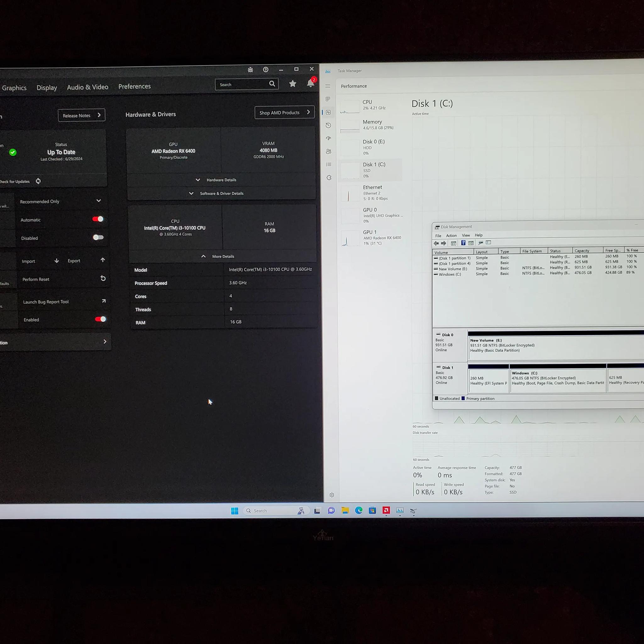
Task: Open the View menu in Disk Management
Action: (x=466, y=235)
